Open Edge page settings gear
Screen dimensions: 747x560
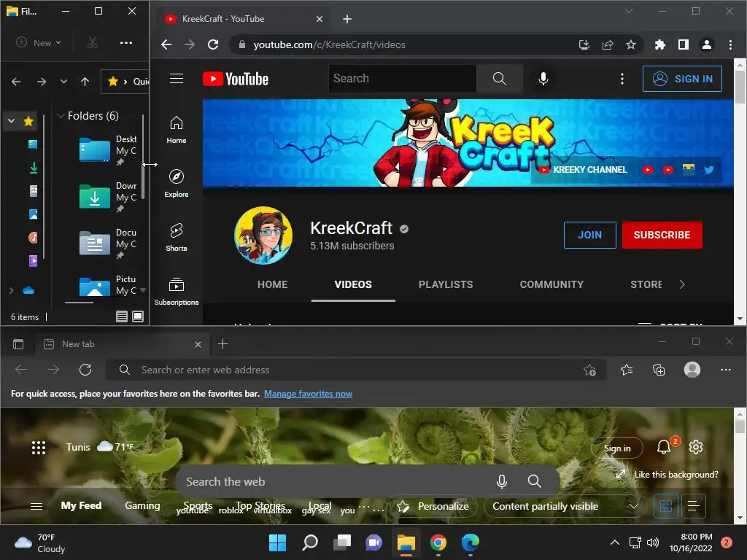click(695, 447)
